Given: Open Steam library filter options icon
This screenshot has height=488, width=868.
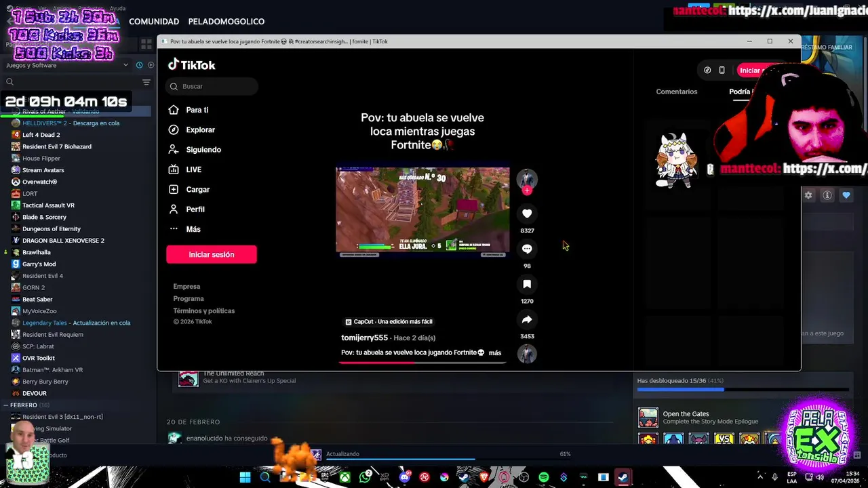Looking at the screenshot, I should [146, 82].
